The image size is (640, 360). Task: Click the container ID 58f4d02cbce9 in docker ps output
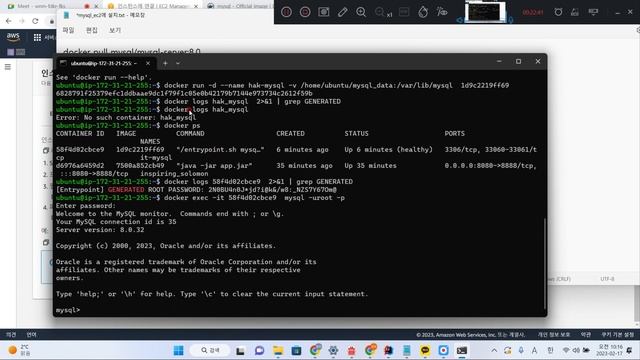(80, 149)
